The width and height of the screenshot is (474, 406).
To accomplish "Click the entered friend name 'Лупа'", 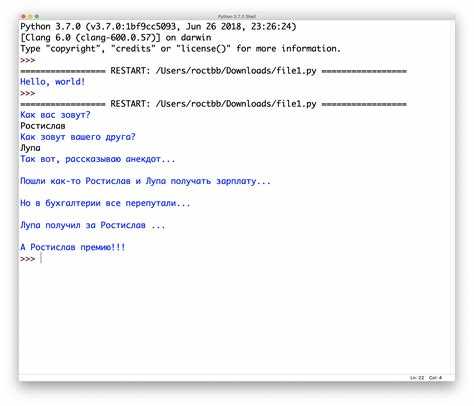I will [x=30, y=148].
